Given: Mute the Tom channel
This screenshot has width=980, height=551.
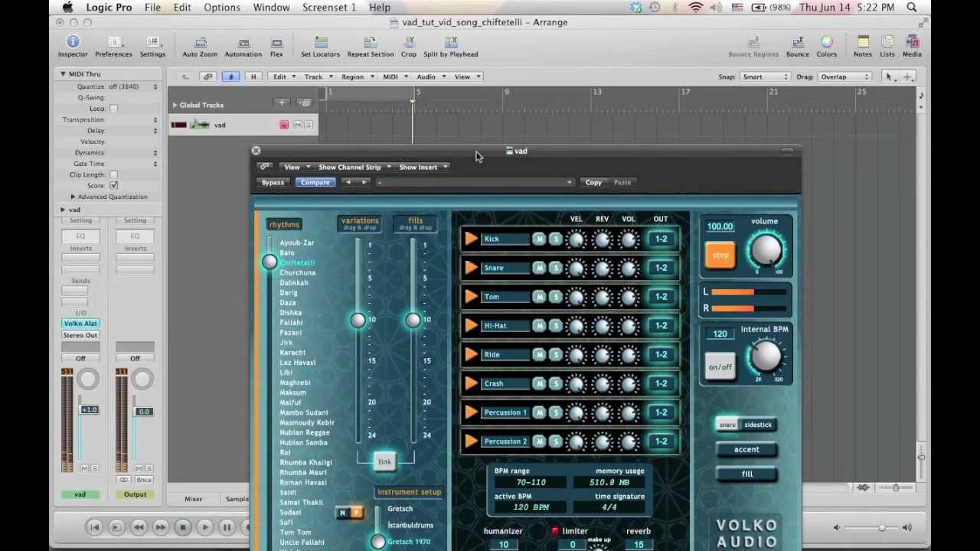Looking at the screenshot, I should [x=539, y=297].
